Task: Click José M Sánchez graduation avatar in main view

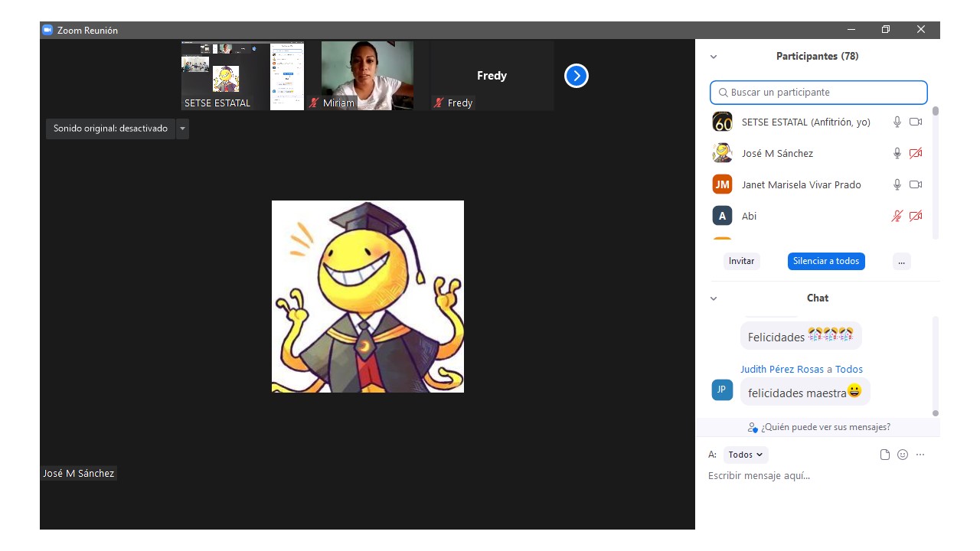Action: 367,296
